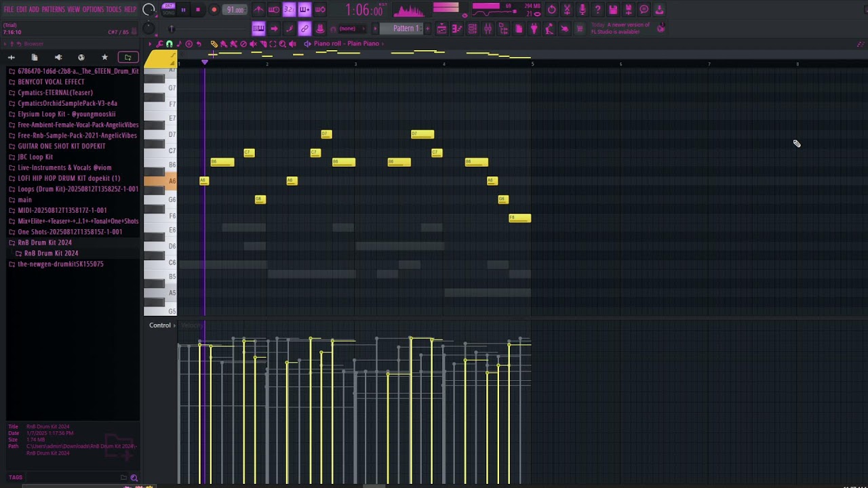
Task: Toggle link to controller chain button
Action: 304,28
